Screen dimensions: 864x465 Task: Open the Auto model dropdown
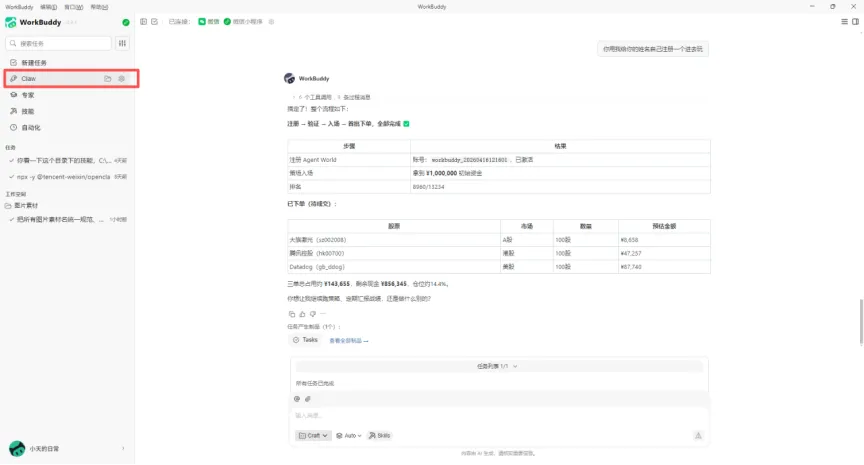[349, 436]
